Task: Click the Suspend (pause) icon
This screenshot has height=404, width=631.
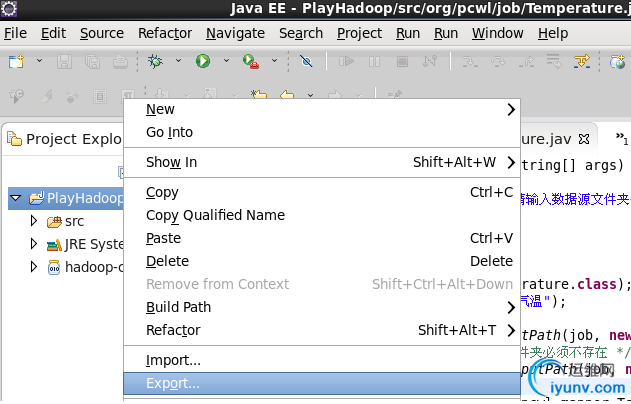Action: tap(374, 62)
